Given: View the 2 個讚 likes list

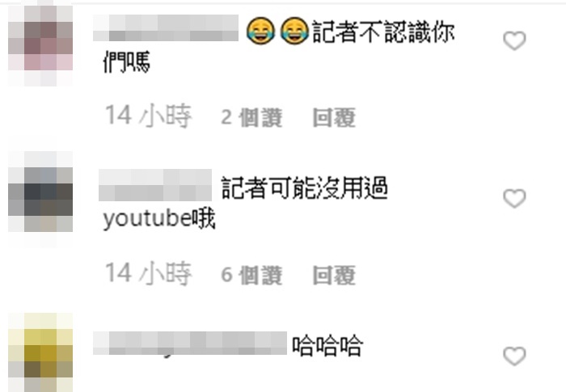Looking at the screenshot, I should coord(251,117).
